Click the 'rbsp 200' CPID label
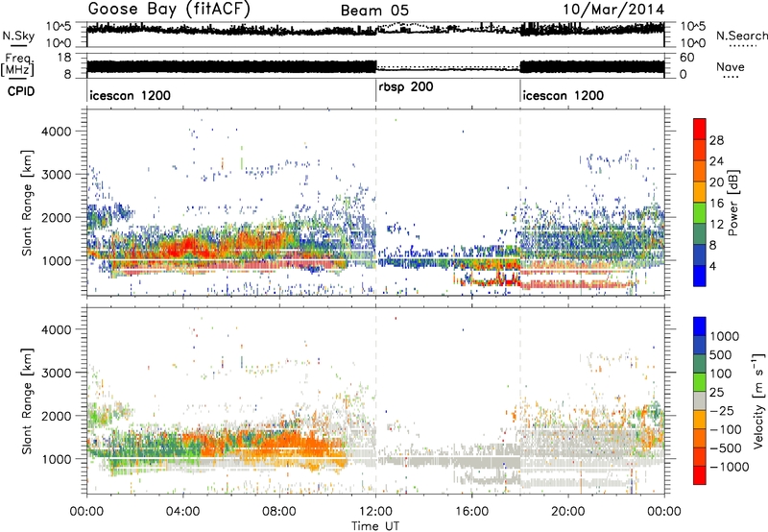The image size is (768, 532). 406,87
